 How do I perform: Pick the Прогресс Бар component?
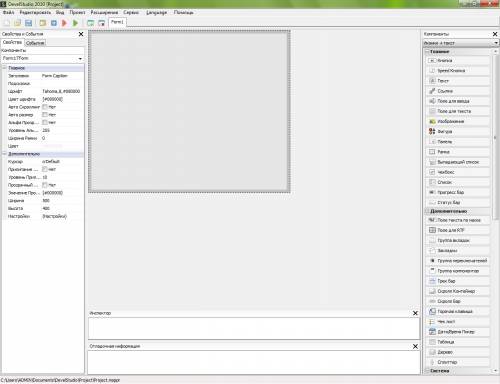coord(458,192)
